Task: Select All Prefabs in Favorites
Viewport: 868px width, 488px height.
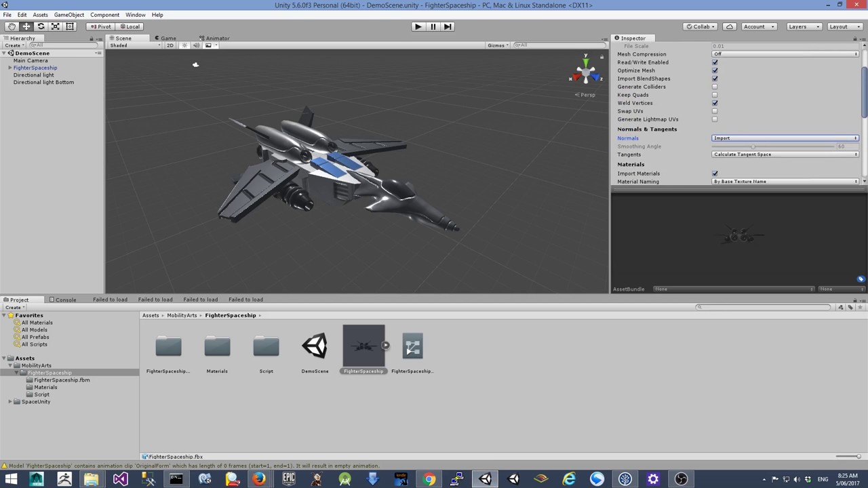Action: 35,337
